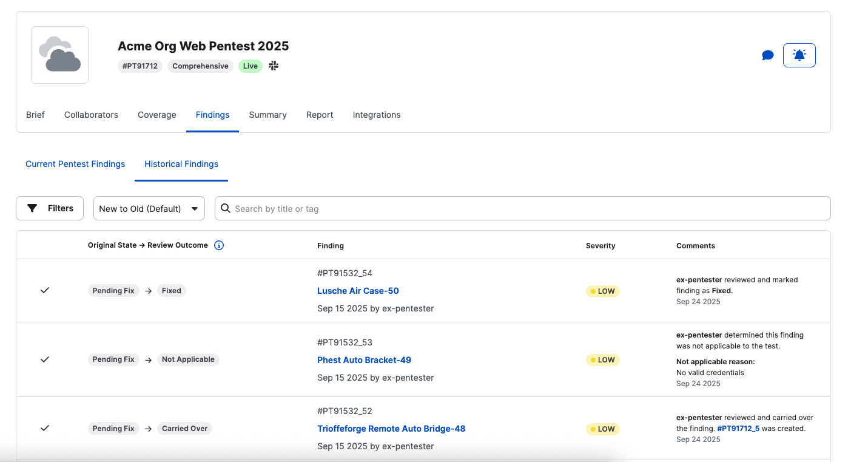The image size is (868, 462).
Task: Click the Live status badge
Action: click(250, 66)
